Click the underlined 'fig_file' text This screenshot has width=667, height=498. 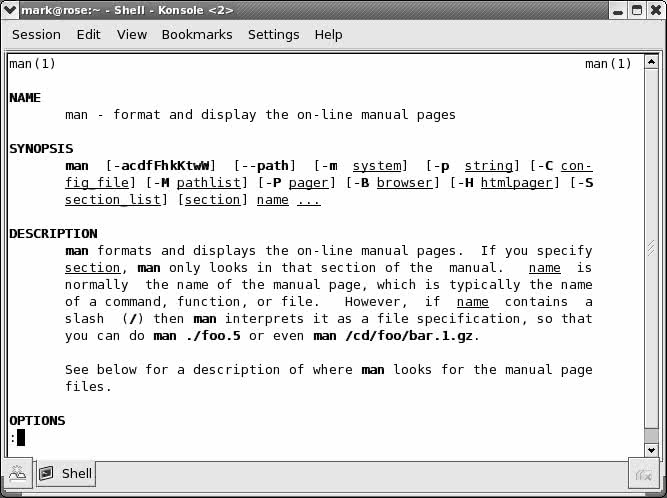point(97,183)
